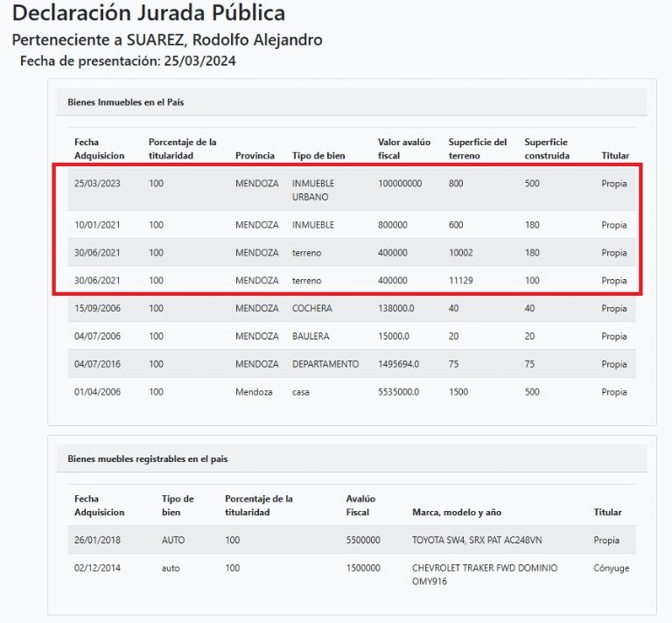Click 'Superficie del terreno' column header
The height and width of the screenshot is (623, 672).
tap(478, 149)
